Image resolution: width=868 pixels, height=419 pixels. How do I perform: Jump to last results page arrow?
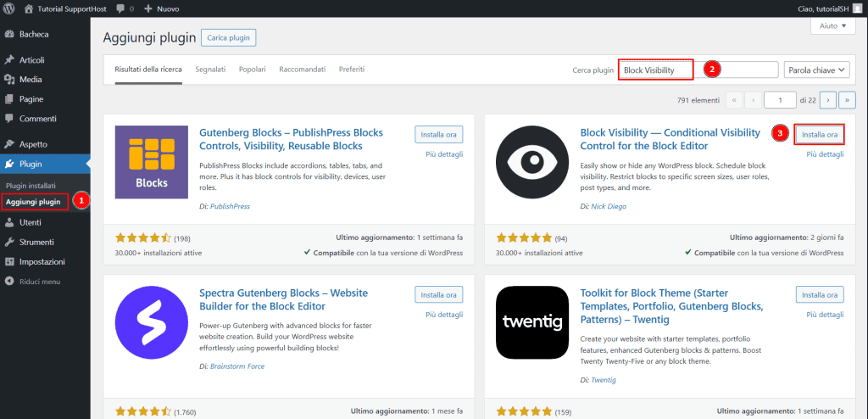point(848,100)
